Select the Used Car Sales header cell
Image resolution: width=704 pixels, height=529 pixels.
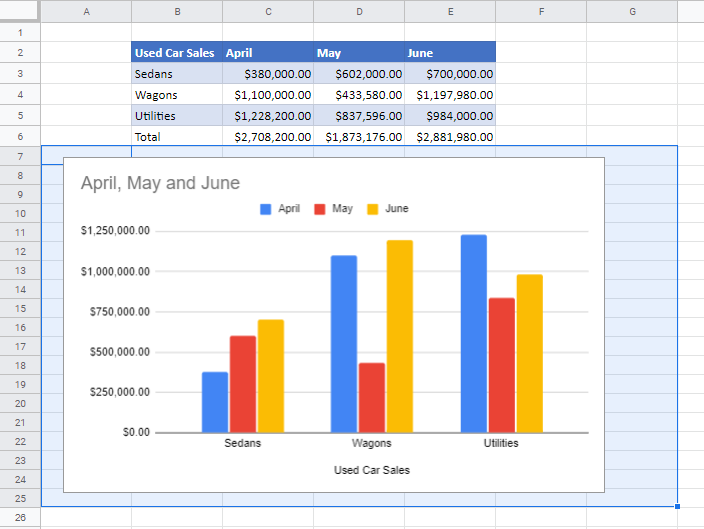click(176, 52)
